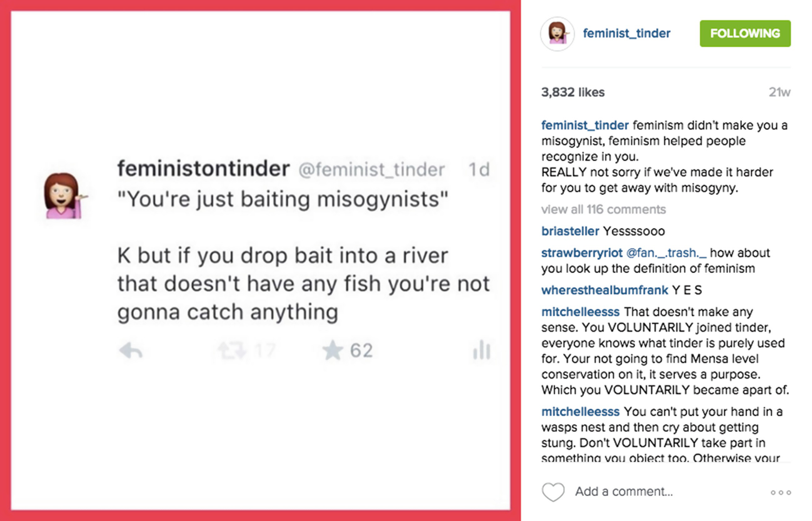
Task: Open strawberryriot's profile link
Action: tap(581, 253)
